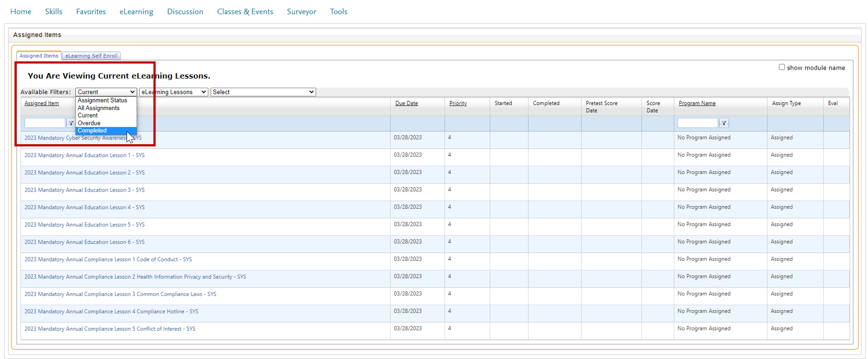
Task: Choose Completed from the status list
Action: pos(92,131)
